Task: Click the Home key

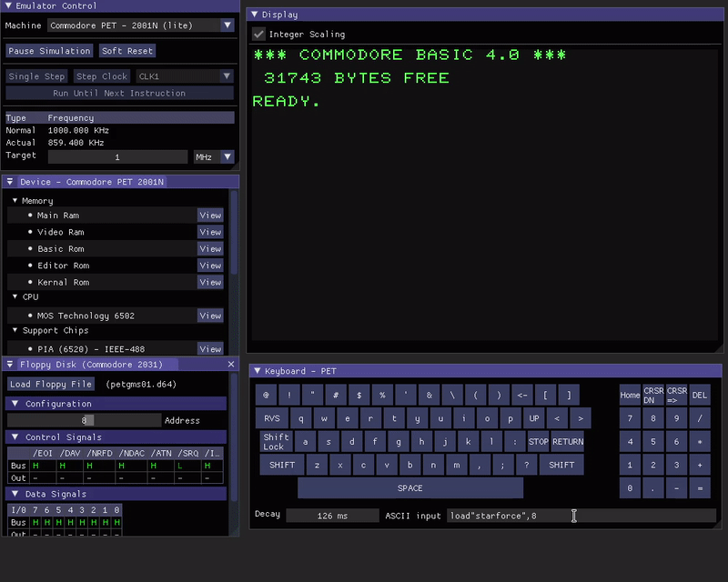Action: [x=630, y=395]
